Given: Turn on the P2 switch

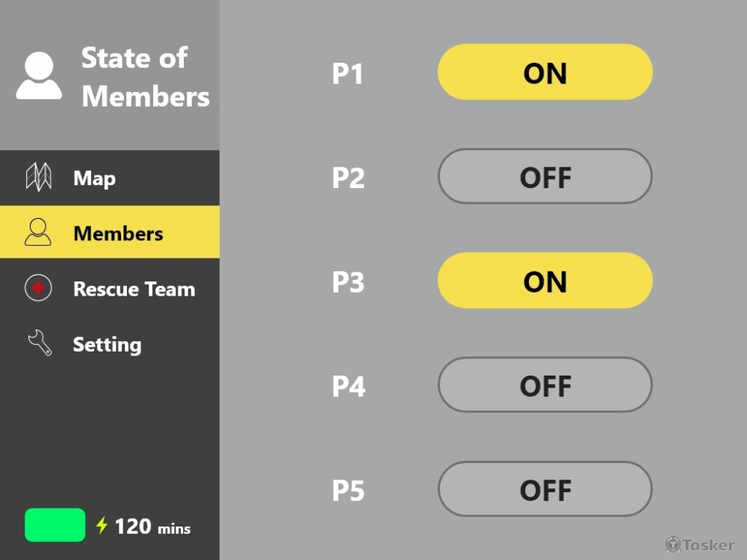Looking at the screenshot, I should (x=545, y=176).
